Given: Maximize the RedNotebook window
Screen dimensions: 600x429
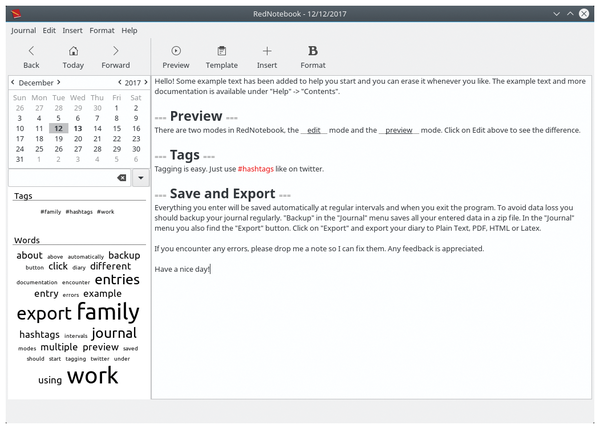Looking at the screenshot, I should [570, 14].
